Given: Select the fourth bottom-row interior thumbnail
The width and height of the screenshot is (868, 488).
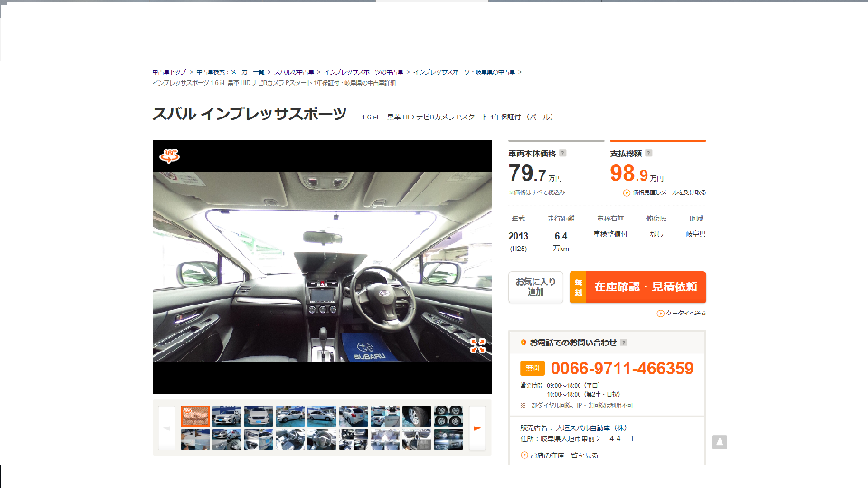Looking at the screenshot, I should pyautogui.click(x=290, y=440).
